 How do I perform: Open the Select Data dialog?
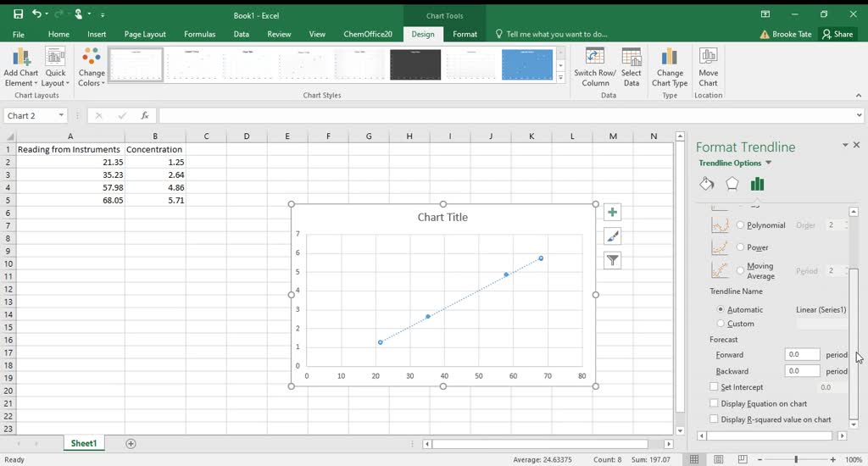[631, 68]
